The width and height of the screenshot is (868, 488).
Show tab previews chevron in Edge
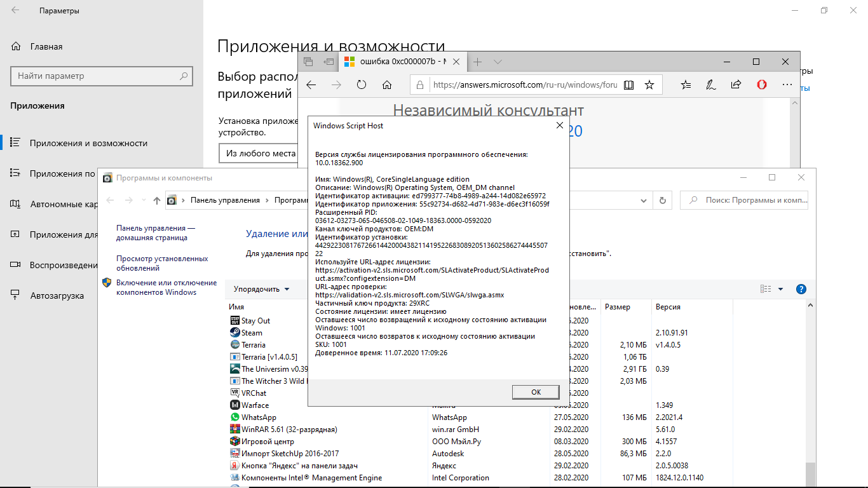click(498, 62)
